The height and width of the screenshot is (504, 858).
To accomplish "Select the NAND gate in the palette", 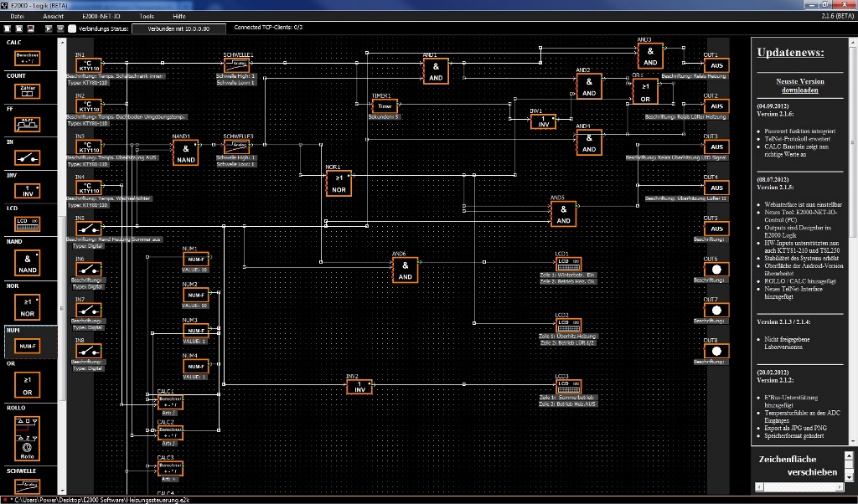I will tap(28, 264).
